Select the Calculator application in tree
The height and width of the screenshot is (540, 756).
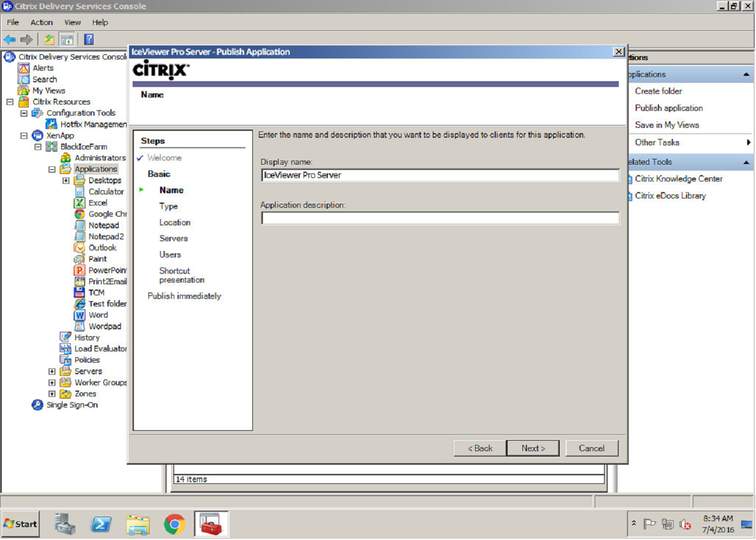coord(106,191)
